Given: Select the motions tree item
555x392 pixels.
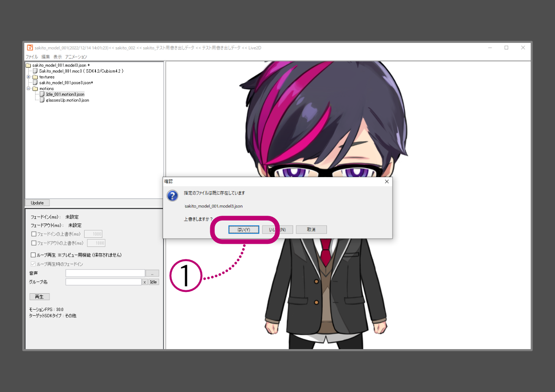Looking at the screenshot, I should pyautogui.click(x=47, y=89).
